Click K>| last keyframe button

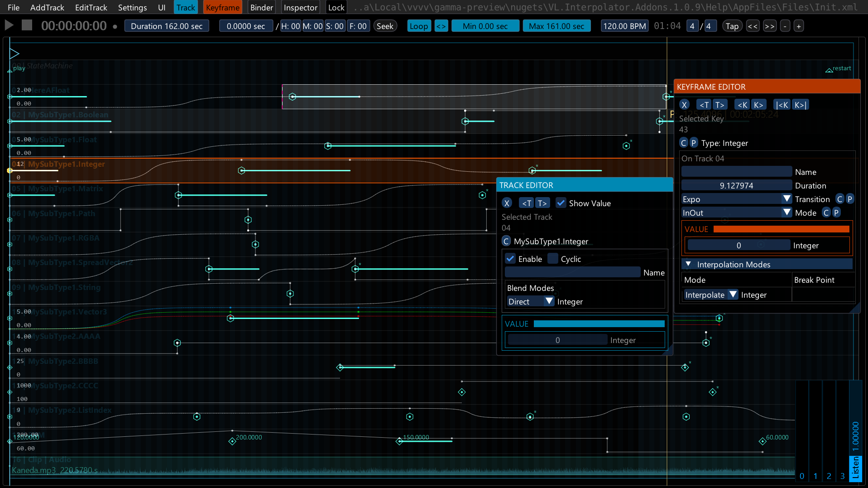(800, 105)
